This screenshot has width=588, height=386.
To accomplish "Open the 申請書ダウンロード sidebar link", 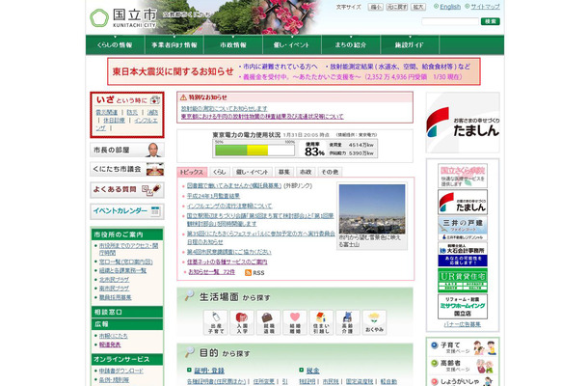I will tap(121, 371).
